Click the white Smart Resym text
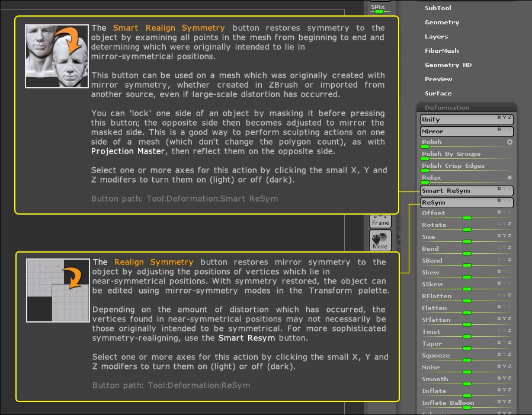This screenshot has width=532, height=415. (x=246, y=338)
